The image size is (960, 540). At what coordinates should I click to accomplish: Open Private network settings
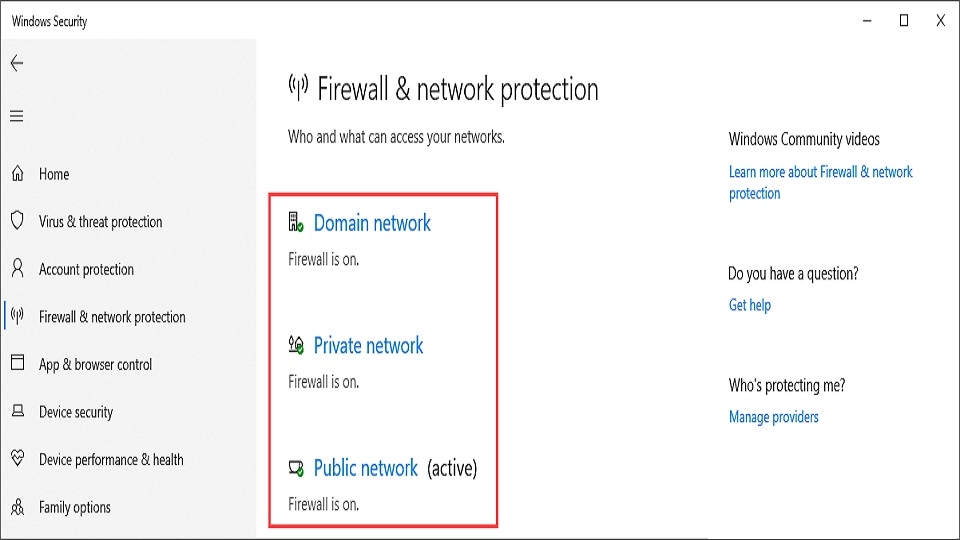[x=368, y=346]
